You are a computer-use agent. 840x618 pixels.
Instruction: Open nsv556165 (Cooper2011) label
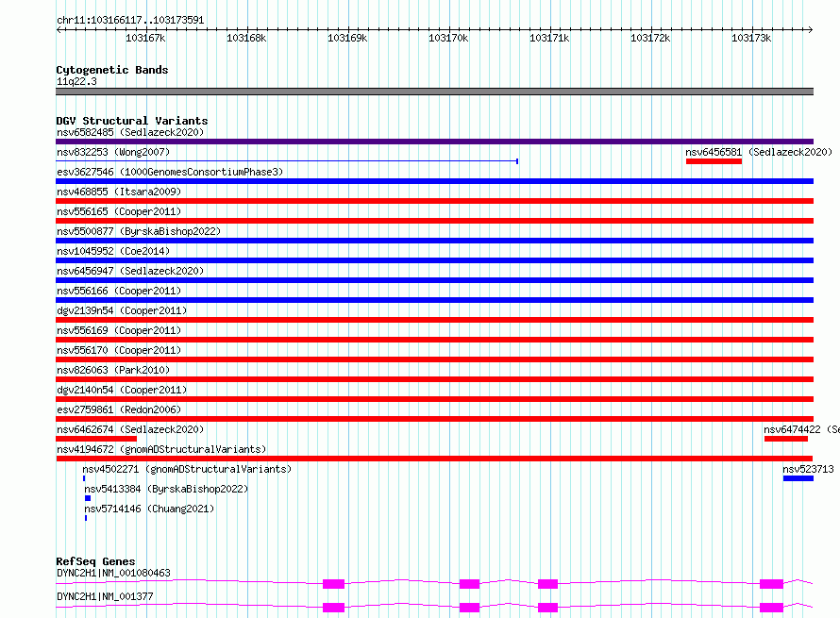[x=119, y=211]
